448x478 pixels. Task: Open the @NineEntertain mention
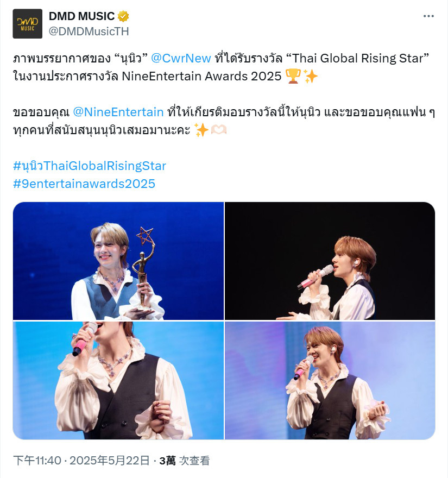point(118,112)
